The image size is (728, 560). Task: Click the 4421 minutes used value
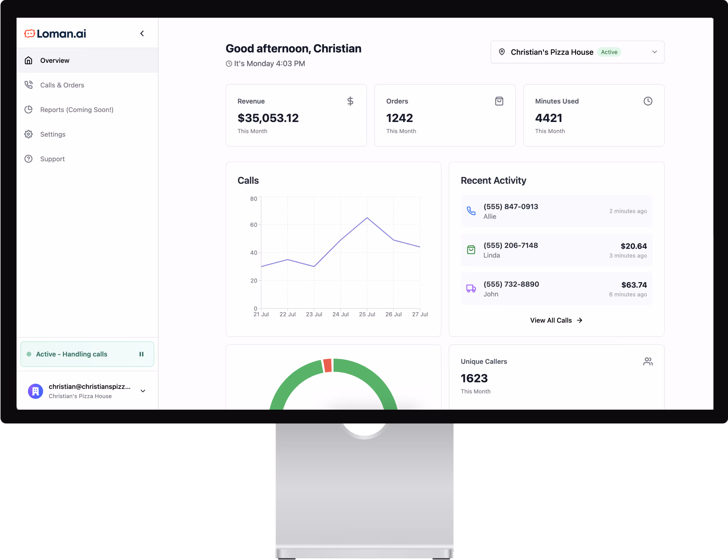(549, 118)
